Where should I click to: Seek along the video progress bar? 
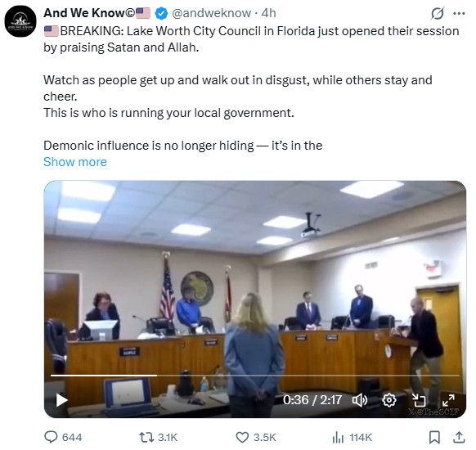(255, 376)
